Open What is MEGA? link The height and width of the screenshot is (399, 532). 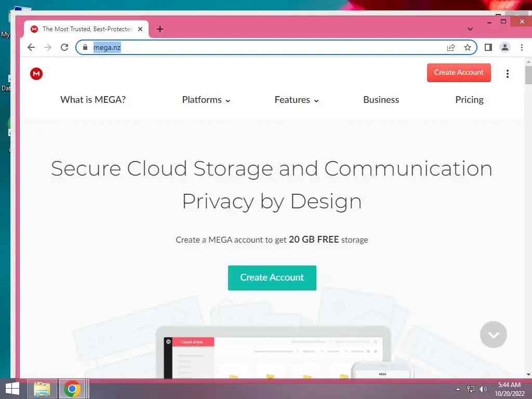(93, 99)
